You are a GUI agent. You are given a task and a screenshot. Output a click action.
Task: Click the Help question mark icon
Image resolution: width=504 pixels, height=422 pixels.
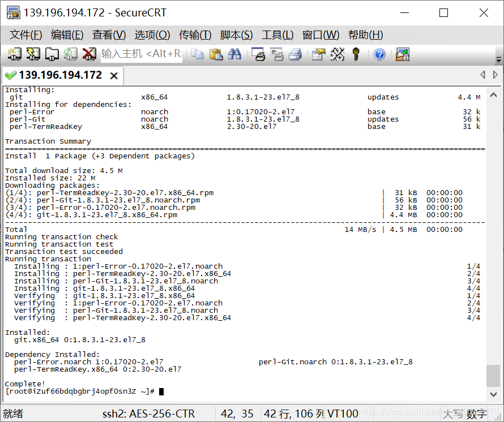pyautogui.click(x=379, y=54)
